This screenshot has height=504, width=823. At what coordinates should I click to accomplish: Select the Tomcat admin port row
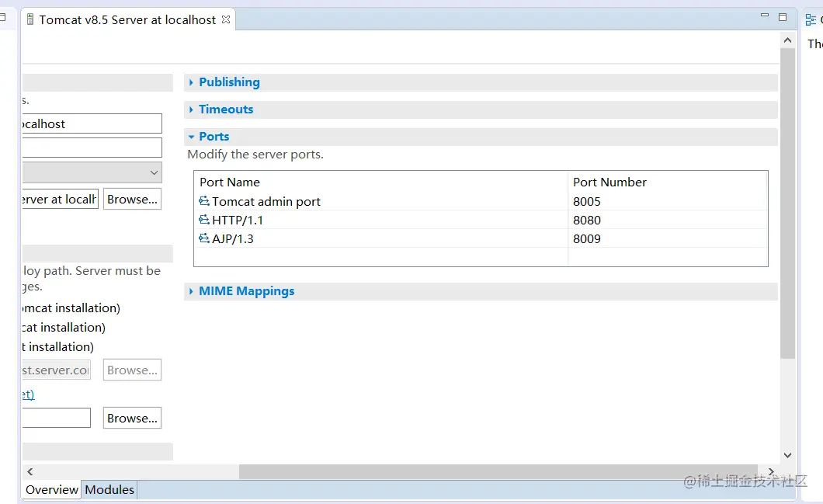[x=481, y=201]
